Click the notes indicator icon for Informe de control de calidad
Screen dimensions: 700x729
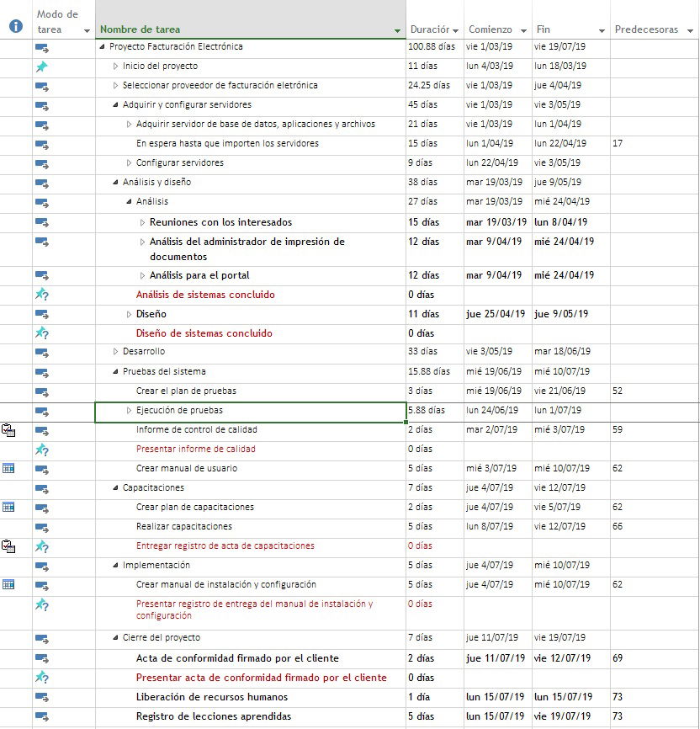8,430
